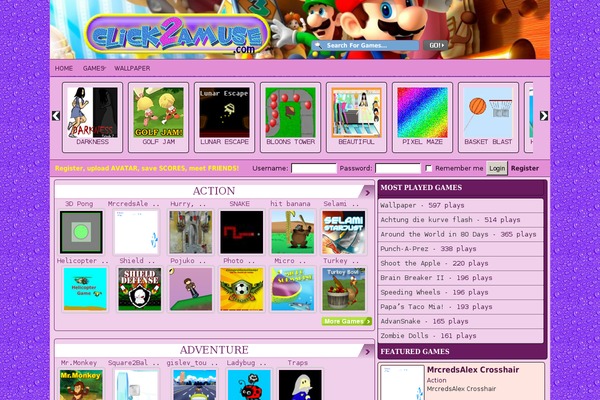This screenshot has width=600, height=400.
Task: Click the Login button
Action: point(497,168)
